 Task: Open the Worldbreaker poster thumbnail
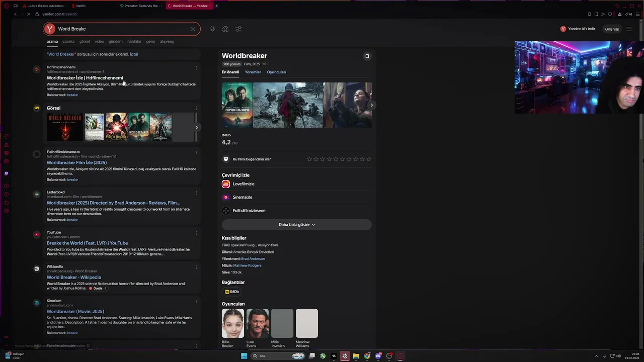pos(237,105)
